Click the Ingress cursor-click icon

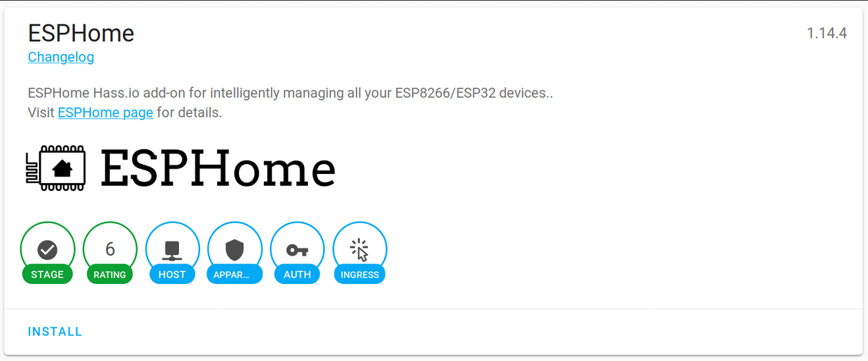tap(359, 250)
